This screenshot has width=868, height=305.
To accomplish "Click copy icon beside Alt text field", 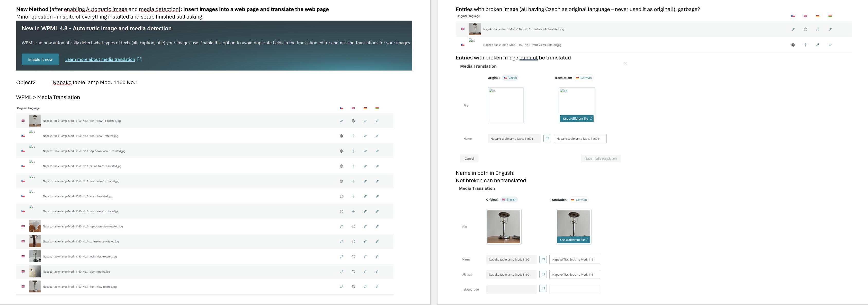I will pyautogui.click(x=543, y=275).
